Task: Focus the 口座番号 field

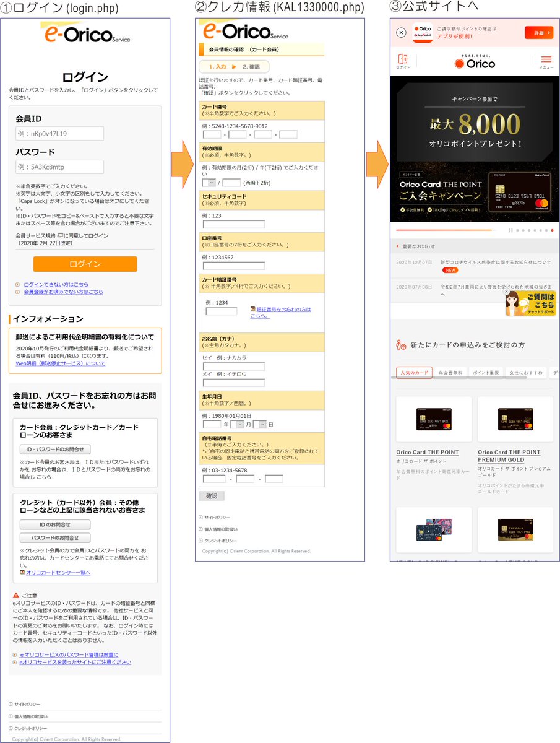Action: (234, 266)
